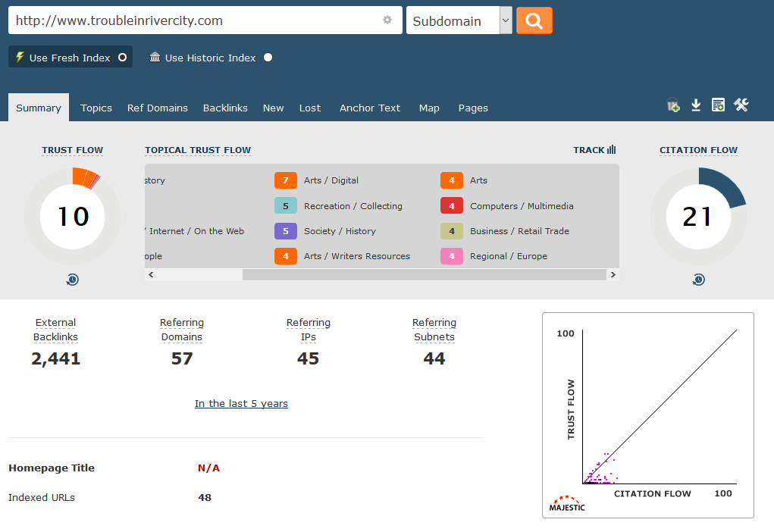
Task: Click the Track chart icon
Action: (x=611, y=150)
